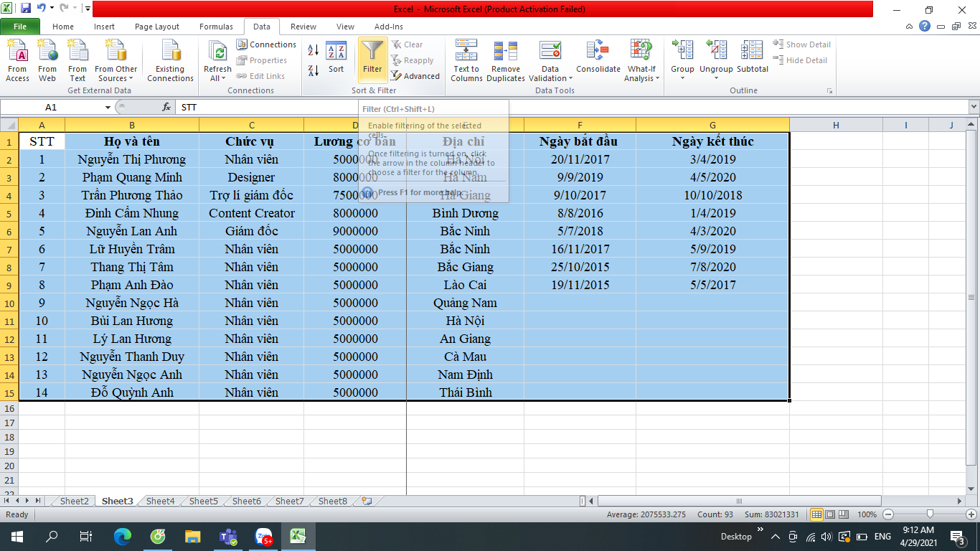Click the zoom in plus button
980x551 pixels.
tap(972, 514)
